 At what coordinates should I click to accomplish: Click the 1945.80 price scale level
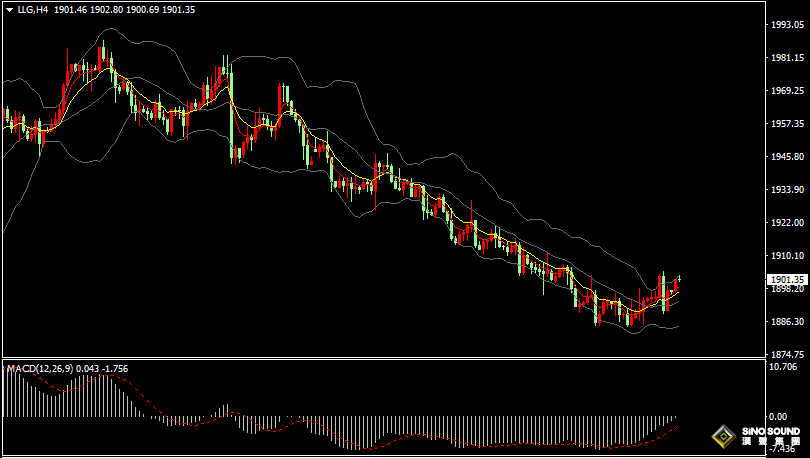(x=786, y=157)
